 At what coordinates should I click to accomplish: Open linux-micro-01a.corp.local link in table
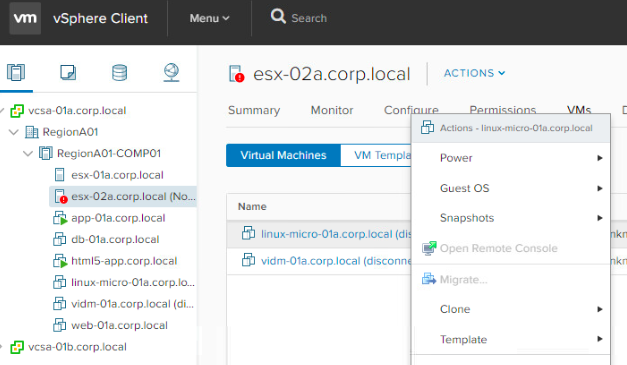pos(336,234)
